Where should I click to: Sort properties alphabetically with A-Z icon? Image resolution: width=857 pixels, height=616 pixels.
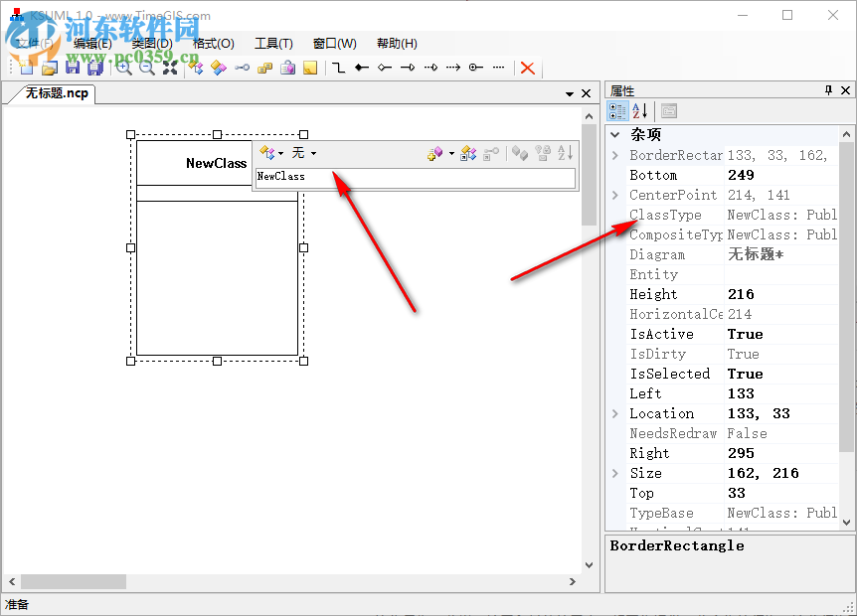[x=640, y=111]
